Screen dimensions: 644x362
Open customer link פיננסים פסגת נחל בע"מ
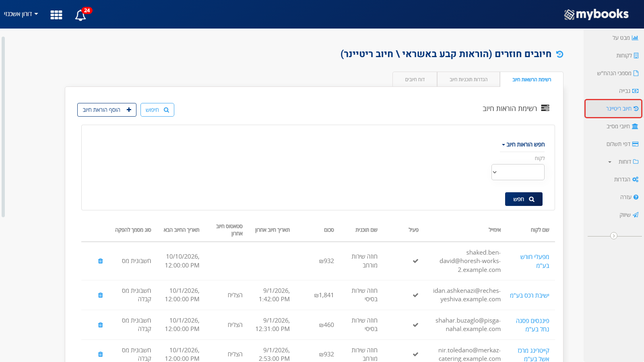coord(533,325)
